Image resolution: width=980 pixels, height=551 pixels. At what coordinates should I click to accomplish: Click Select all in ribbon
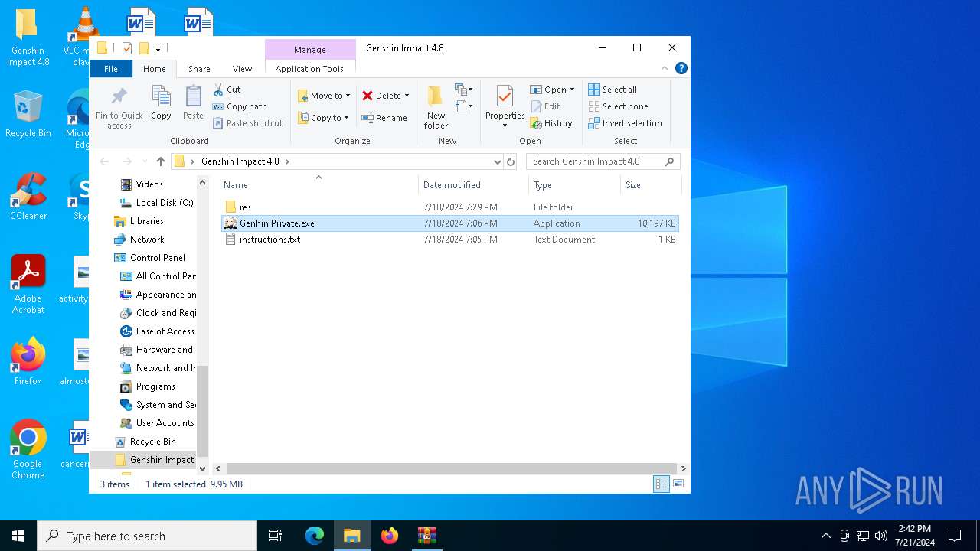612,90
